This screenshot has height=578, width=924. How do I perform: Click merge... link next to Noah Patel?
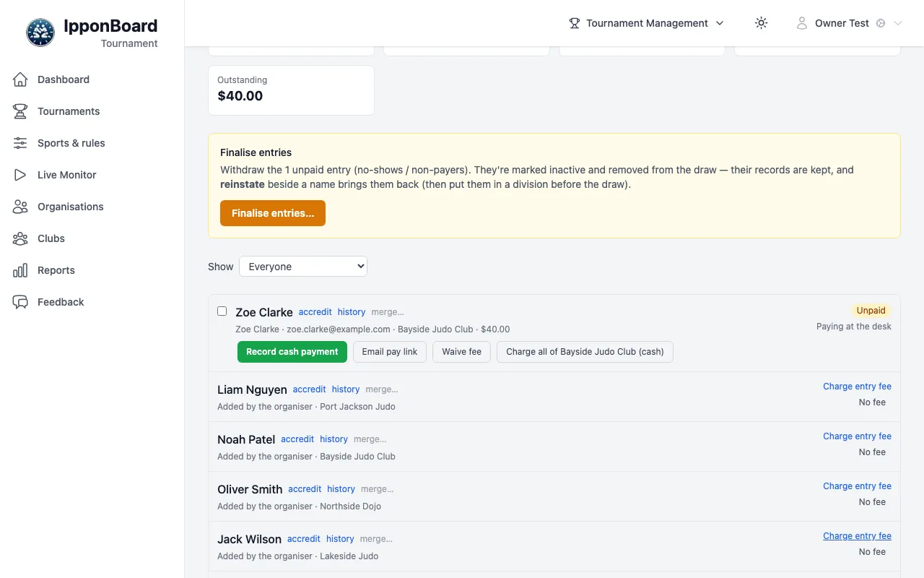click(x=370, y=439)
